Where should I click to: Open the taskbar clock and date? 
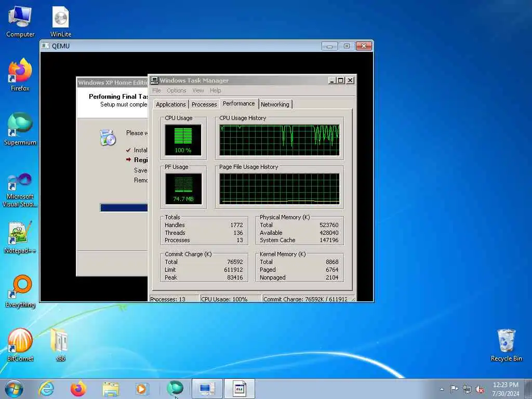click(x=506, y=389)
